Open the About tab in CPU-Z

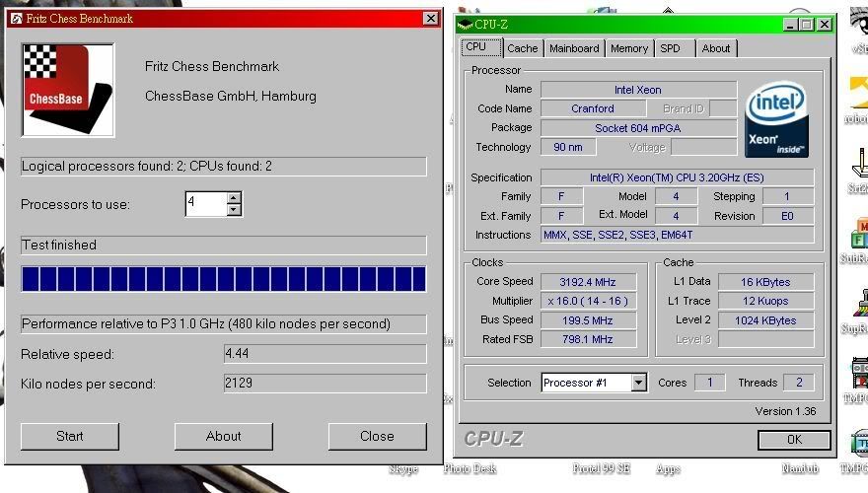pyautogui.click(x=716, y=48)
